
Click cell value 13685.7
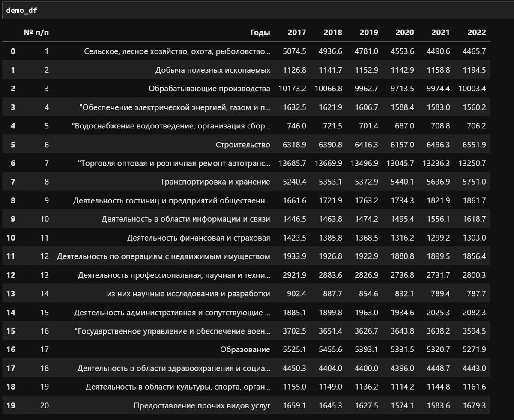[293, 163]
